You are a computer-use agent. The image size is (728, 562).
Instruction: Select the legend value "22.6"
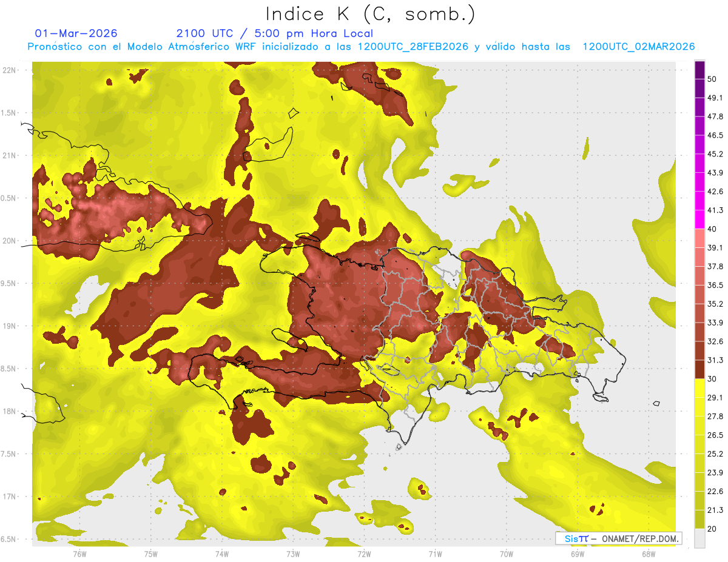[x=715, y=492]
